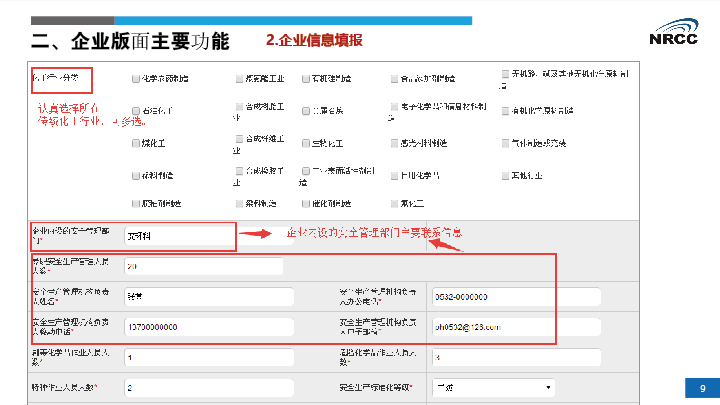
Task: Click the safety staff count field showing 20
Action: 203,266
